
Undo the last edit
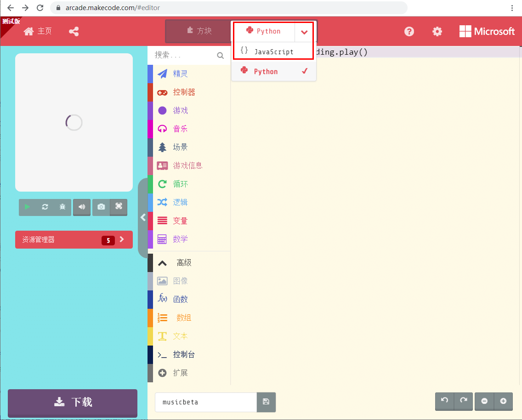[x=444, y=401]
